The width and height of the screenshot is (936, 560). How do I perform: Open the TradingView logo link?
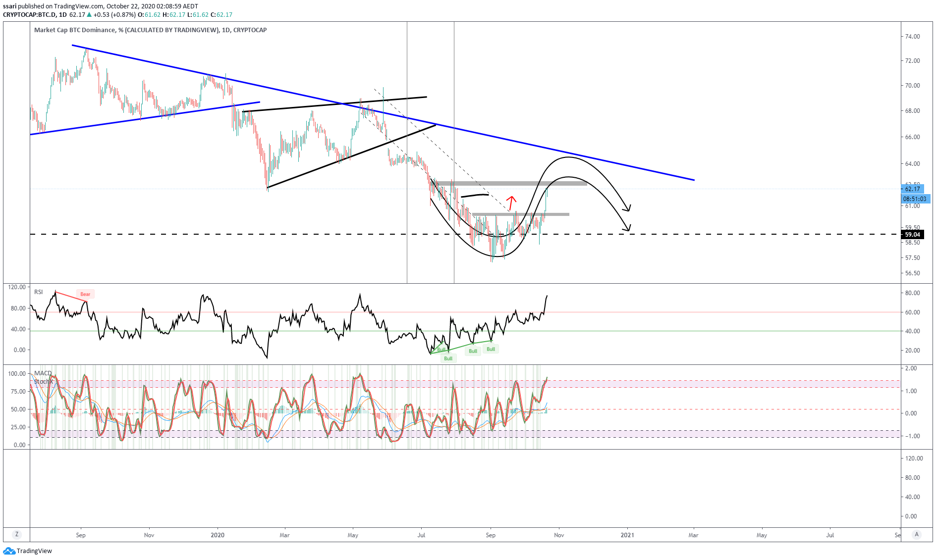pos(27,551)
